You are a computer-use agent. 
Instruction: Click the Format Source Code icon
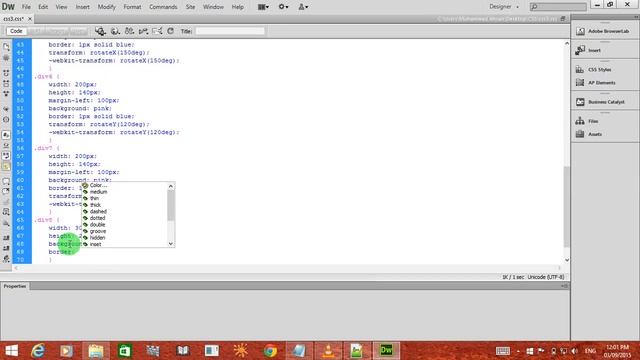click(x=6, y=258)
